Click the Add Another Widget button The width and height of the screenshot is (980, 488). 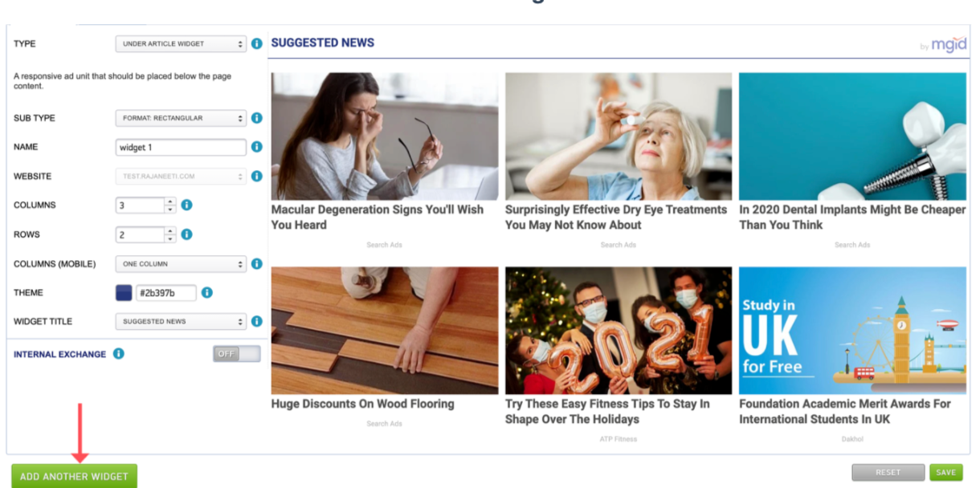point(74,476)
